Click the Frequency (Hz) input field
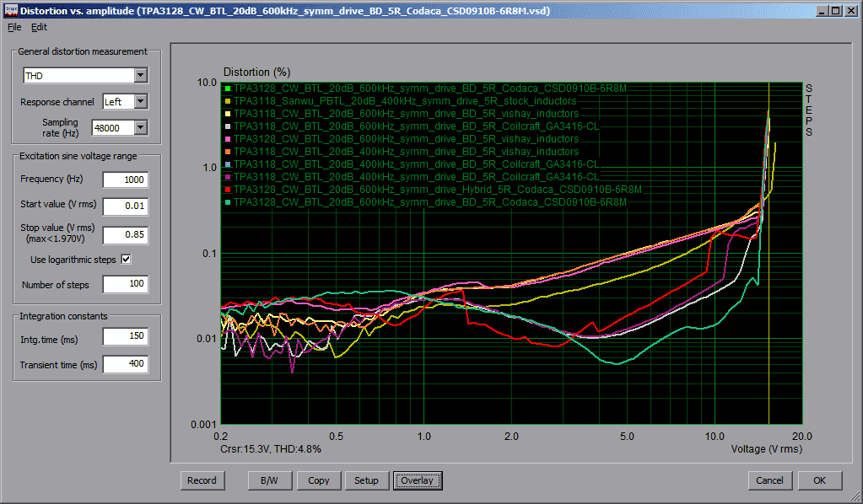Viewport: 863px width, 504px height. (x=125, y=180)
